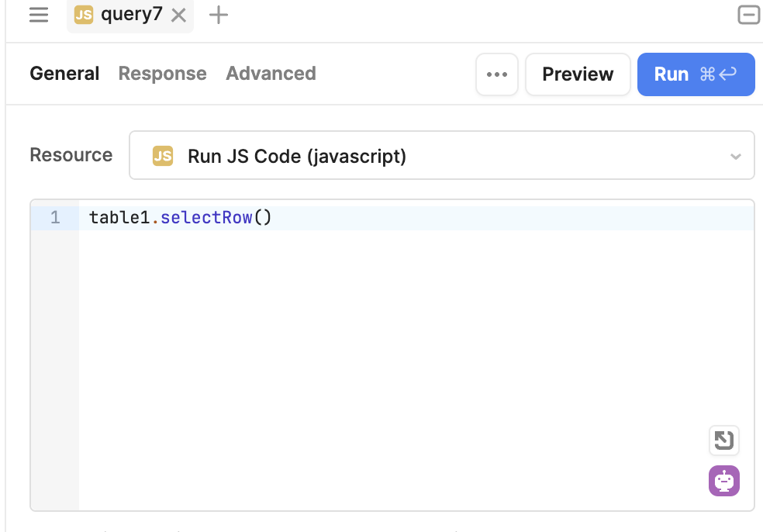Run the query with the Run button

[x=696, y=74]
